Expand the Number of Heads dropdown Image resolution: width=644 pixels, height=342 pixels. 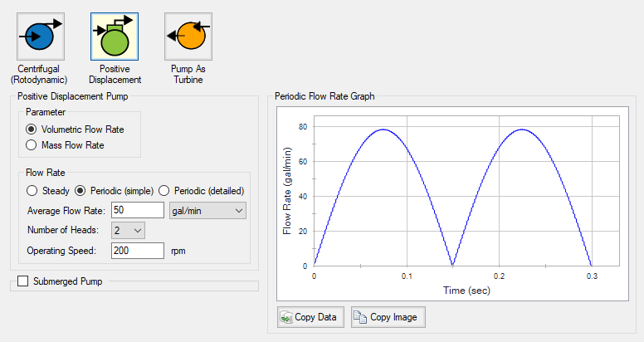[128, 230]
